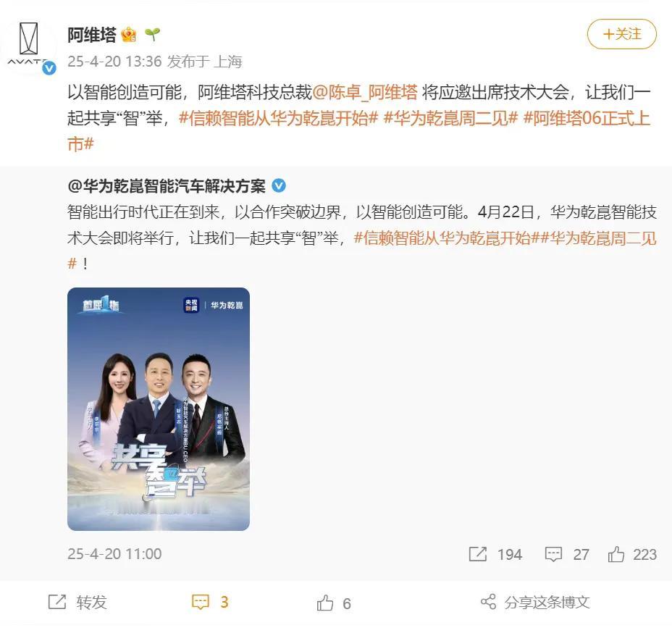Open the 共享智举 poster image
The height and width of the screenshot is (633, 672).
[159, 409]
